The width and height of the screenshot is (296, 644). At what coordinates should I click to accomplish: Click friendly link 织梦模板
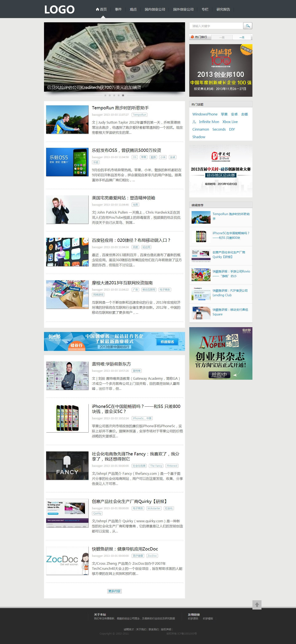tap(208, 619)
